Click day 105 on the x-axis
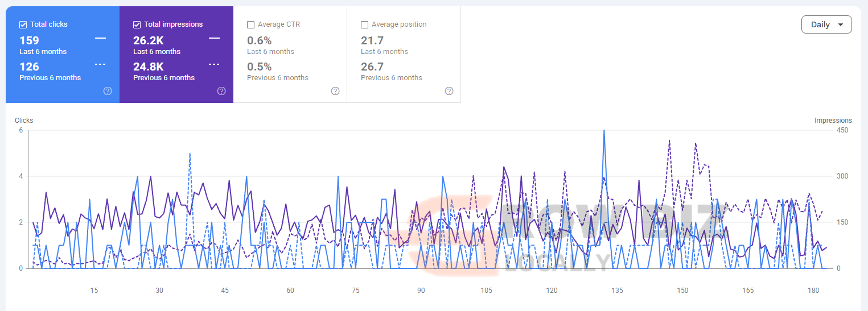 pos(486,291)
